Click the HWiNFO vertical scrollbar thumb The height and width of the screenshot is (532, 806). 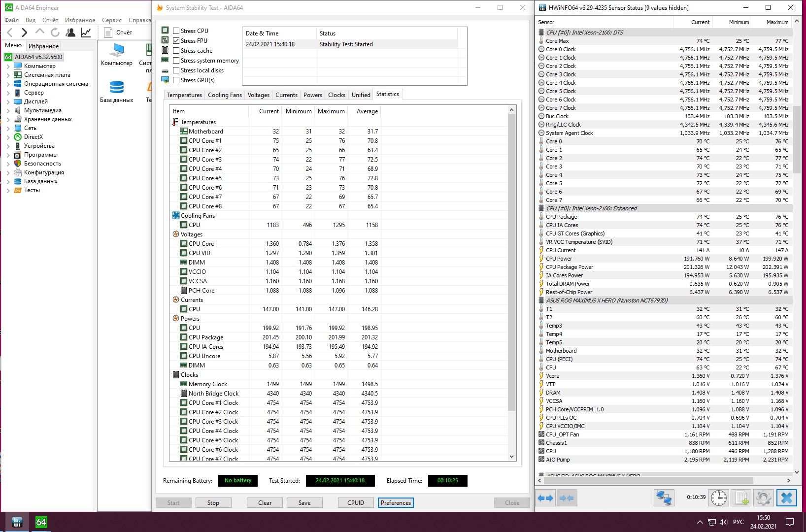[x=797, y=139]
